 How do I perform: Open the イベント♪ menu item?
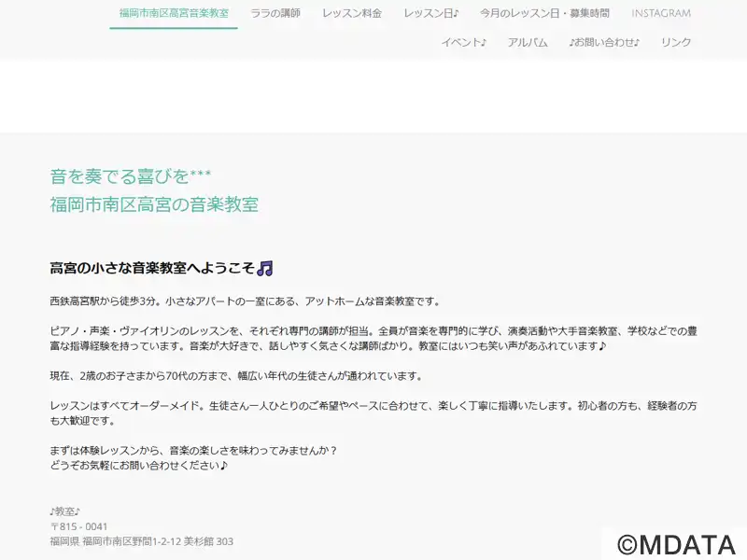(463, 42)
